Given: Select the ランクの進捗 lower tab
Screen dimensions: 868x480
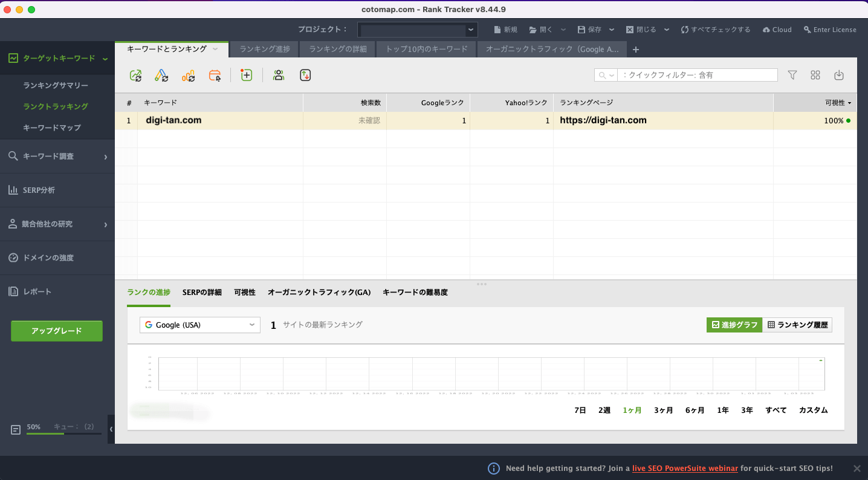Looking at the screenshot, I should (x=149, y=292).
